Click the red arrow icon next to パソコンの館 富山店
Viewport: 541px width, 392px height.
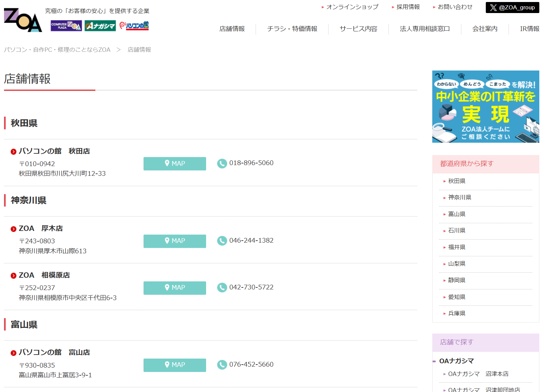click(x=13, y=353)
